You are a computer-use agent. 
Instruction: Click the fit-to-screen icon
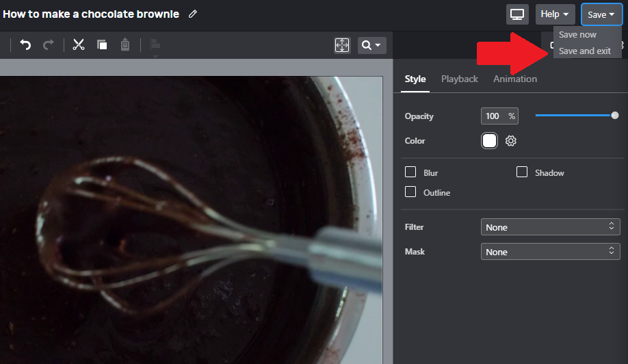coord(342,45)
